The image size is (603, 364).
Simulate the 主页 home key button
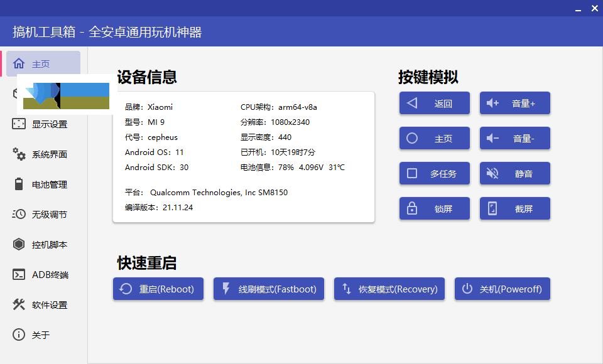(435, 138)
